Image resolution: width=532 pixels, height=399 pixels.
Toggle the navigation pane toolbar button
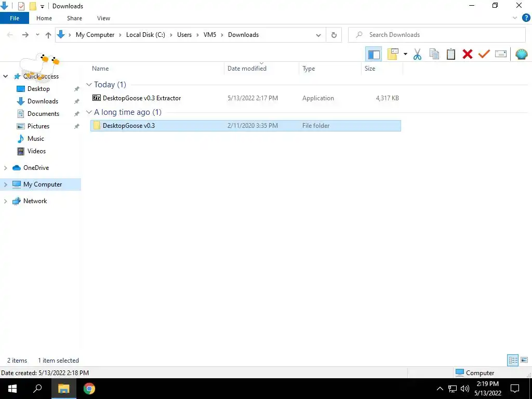374,54
